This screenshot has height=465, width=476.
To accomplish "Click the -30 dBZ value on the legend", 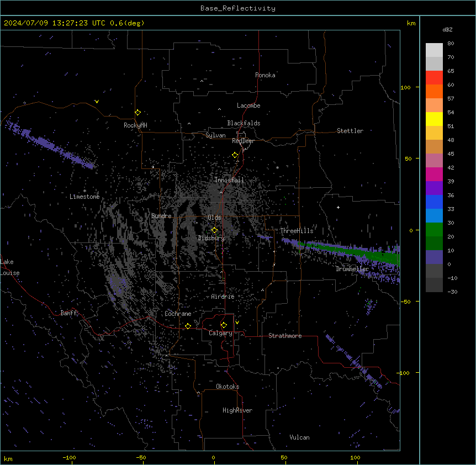I will click(452, 292).
